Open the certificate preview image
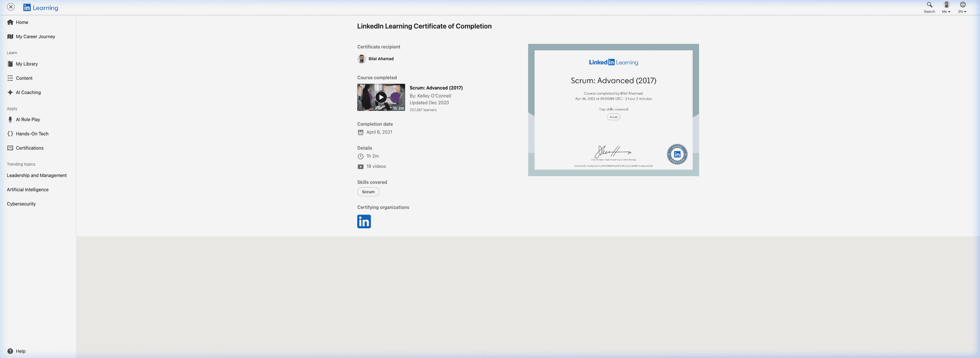 (613, 110)
